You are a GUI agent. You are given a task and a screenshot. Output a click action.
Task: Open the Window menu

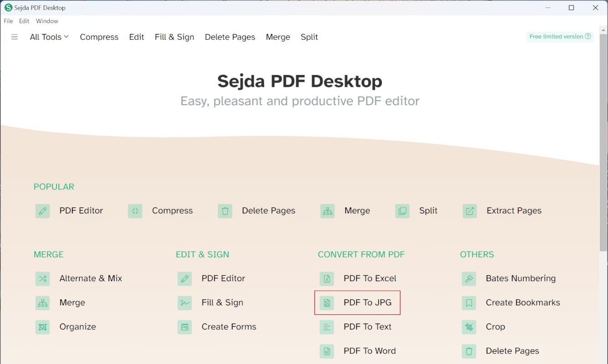(x=47, y=21)
